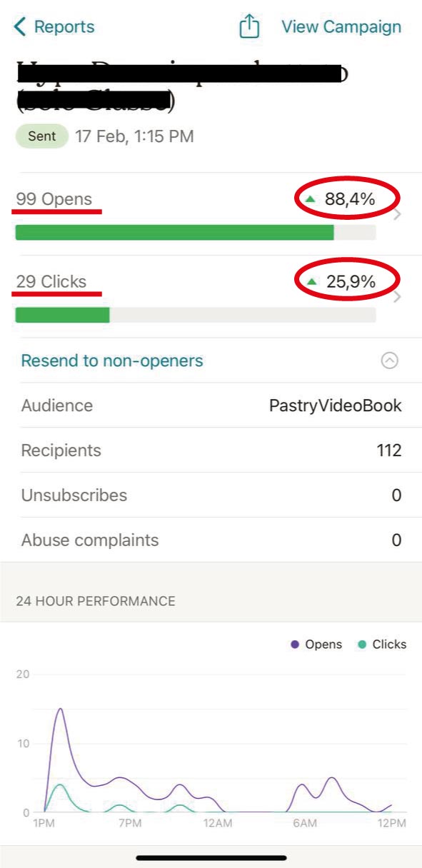Expand the Clicks row right chevron
Image resolution: width=422 pixels, height=868 pixels.
tap(398, 298)
